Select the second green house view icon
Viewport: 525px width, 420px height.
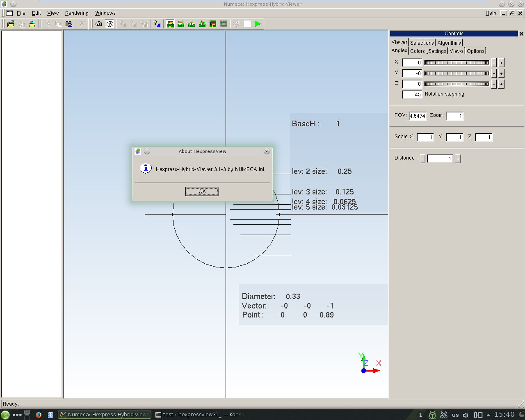point(181,24)
